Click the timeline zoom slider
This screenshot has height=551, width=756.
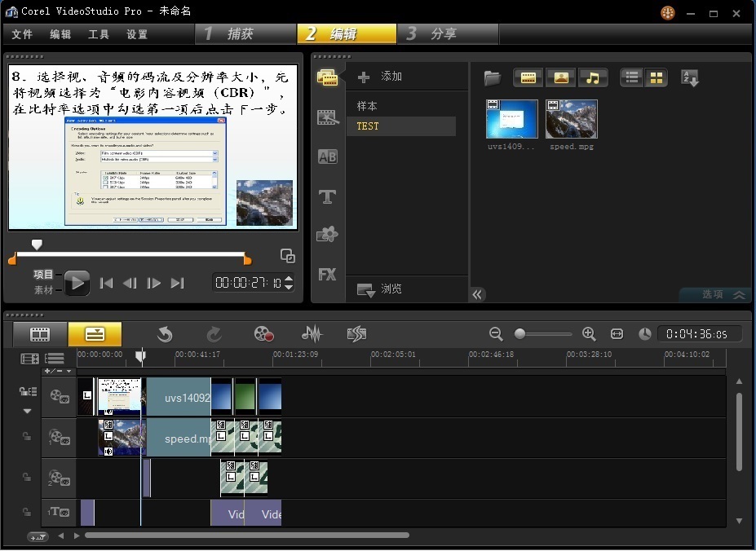coord(519,334)
